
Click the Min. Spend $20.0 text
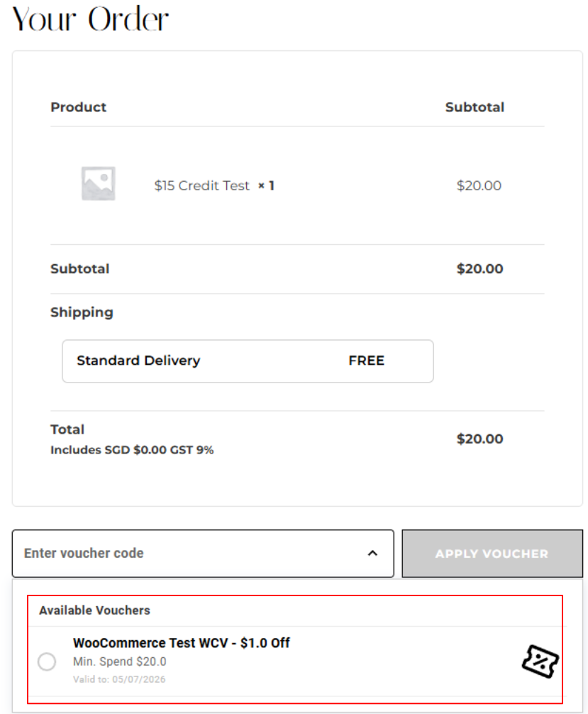120,661
